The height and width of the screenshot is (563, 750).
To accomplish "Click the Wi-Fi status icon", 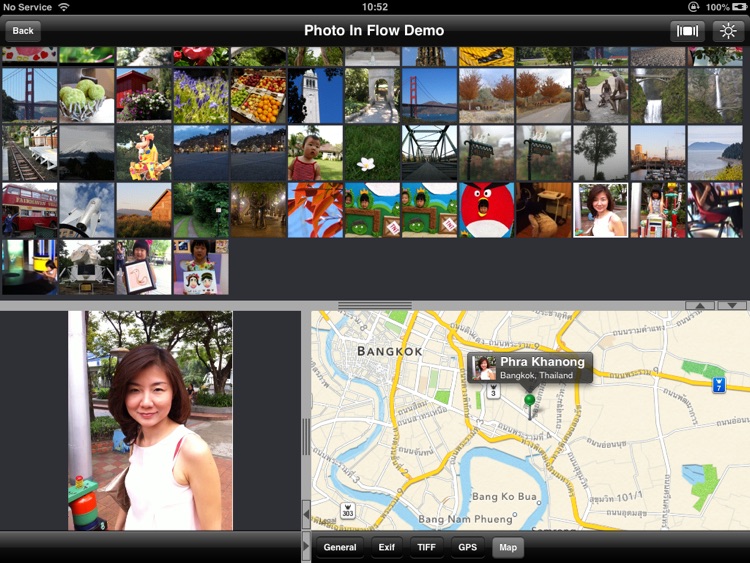I will pos(64,7).
